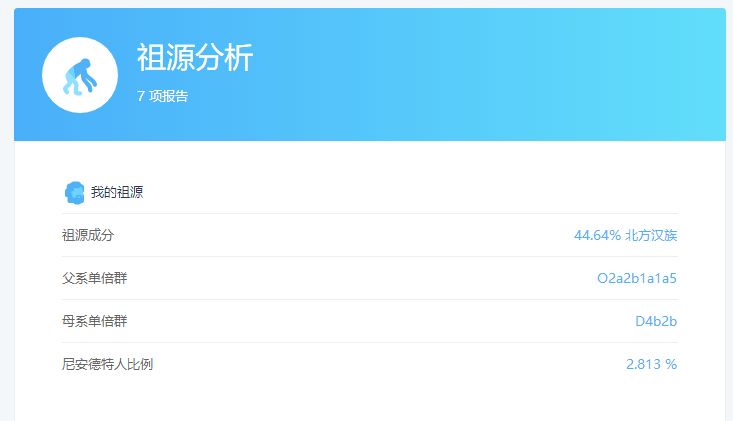Image resolution: width=733 pixels, height=421 pixels.
Task: Click the 尼安德特人比例 row label
Action: pyautogui.click(x=108, y=364)
